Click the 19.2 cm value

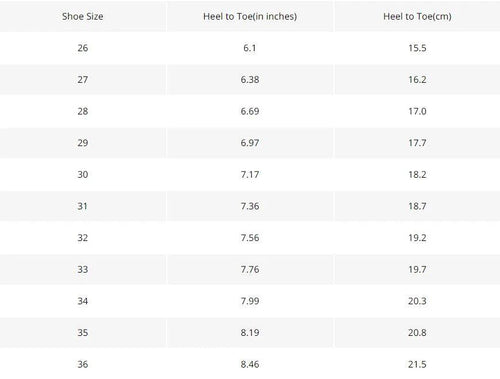(417, 238)
